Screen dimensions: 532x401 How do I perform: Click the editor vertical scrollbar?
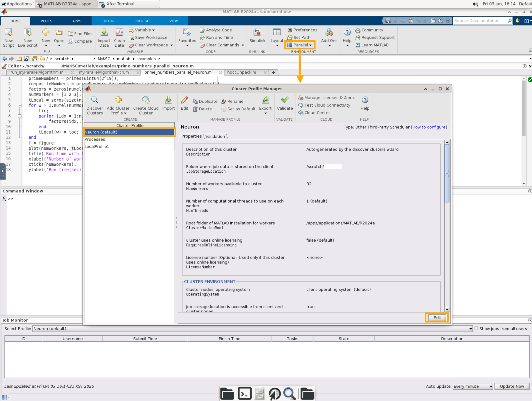click(524, 108)
